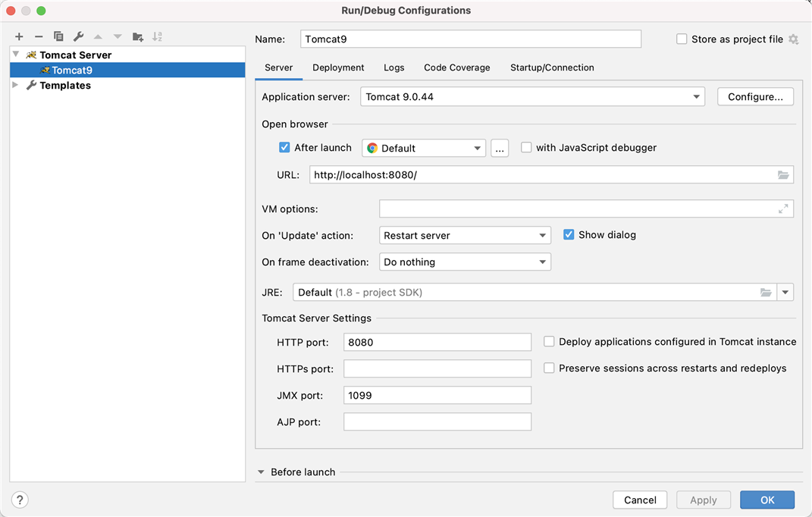
Task: Select the Tomcat9 configuration in tree
Action: [x=127, y=70]
